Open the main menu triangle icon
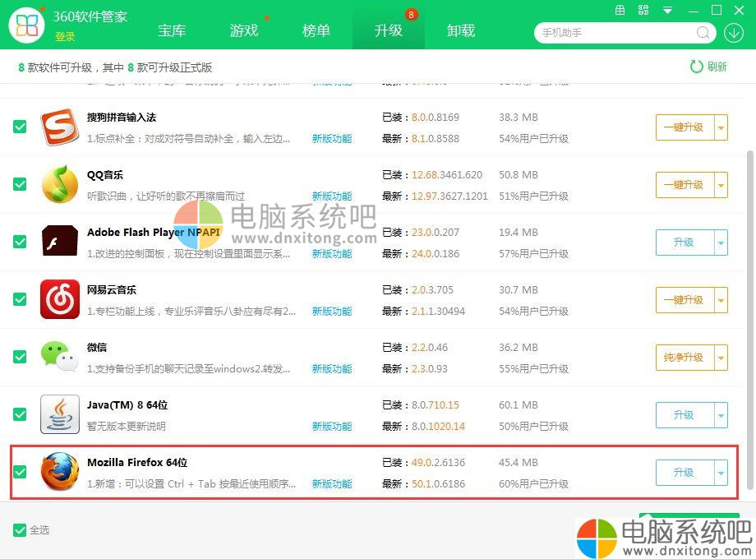The height and width of the screenshot is (559, 756). [x=667, y=10]
